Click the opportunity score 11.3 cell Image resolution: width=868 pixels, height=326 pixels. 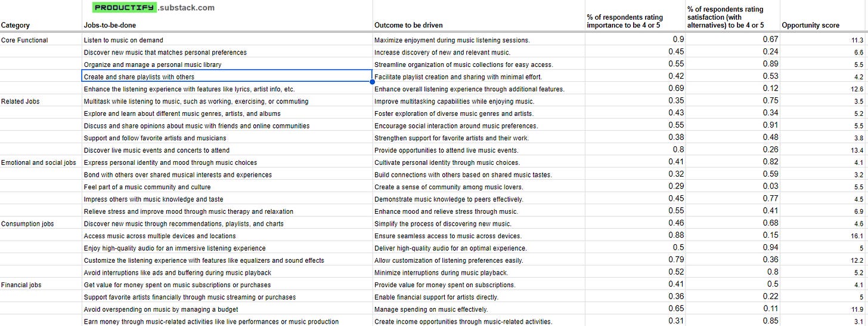(x=823, y=40)
